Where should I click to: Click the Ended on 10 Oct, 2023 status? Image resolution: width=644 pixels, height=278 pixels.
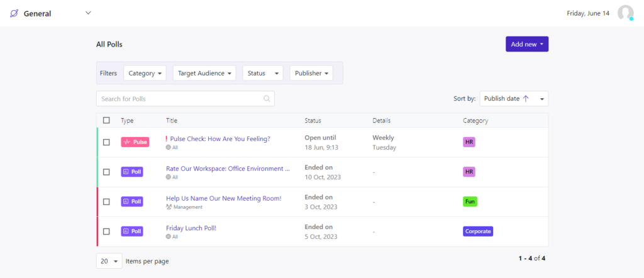coord(323,172)
